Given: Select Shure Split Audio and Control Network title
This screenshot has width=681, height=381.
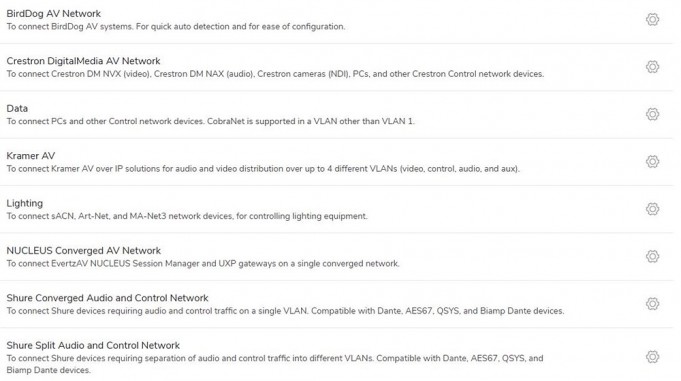Looking at the screenshot, I should (93, 345).
